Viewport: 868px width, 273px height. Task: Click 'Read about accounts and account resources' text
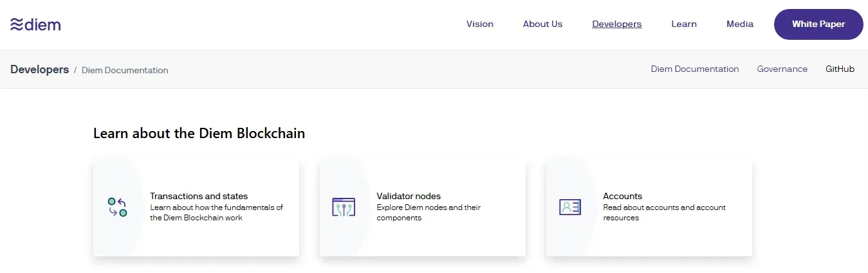664,213
